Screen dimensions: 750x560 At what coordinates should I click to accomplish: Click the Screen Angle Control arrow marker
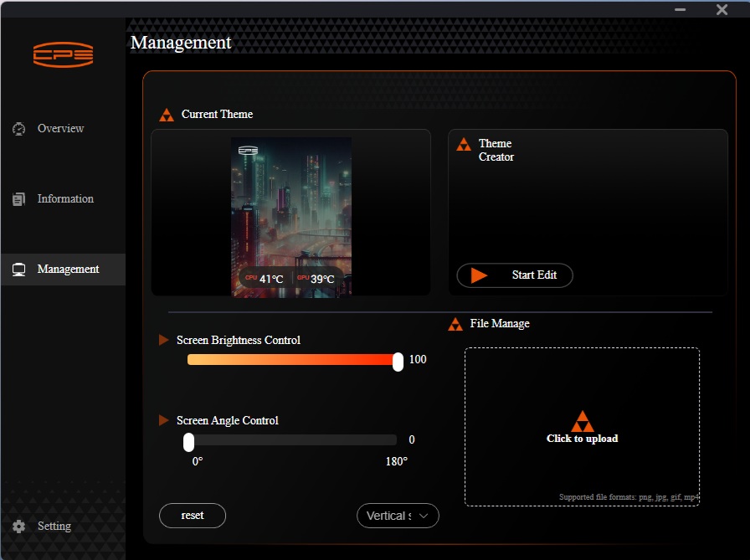[163, 420]
